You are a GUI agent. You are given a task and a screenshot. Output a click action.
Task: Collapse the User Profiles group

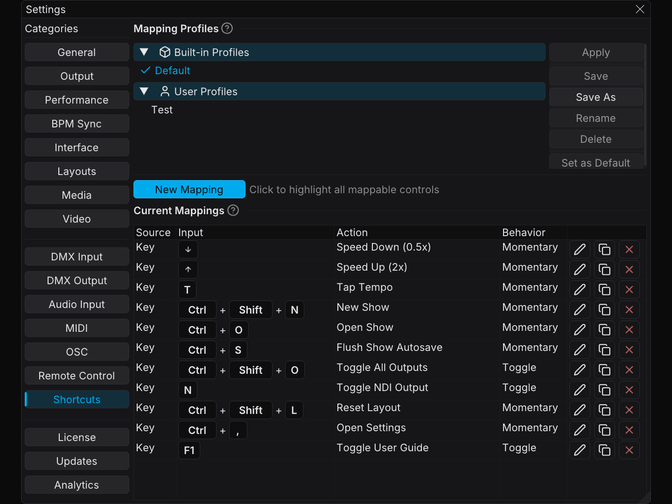click(x=144, y=91)
